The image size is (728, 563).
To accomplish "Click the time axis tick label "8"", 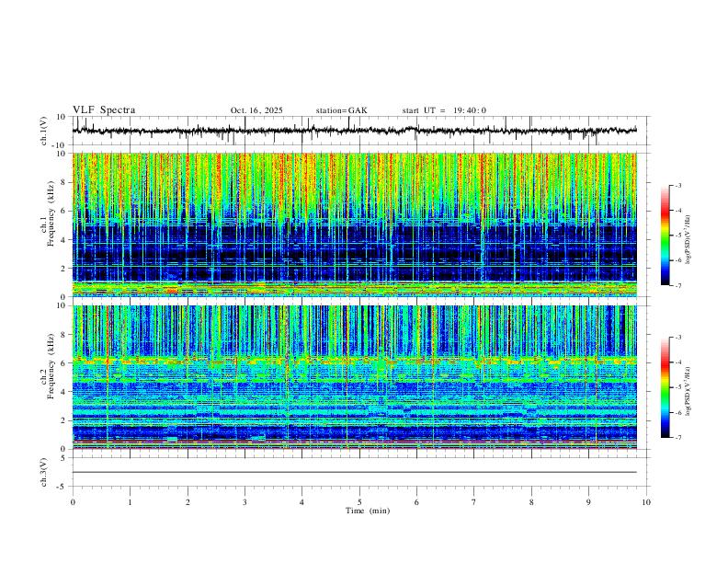I will coord(531,502).
